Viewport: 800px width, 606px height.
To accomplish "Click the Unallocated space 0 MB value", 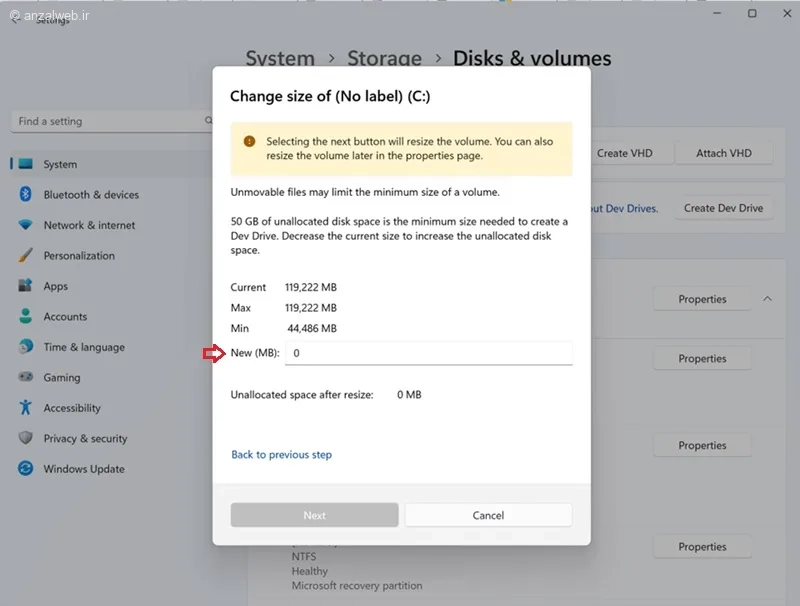I will (x=409, y=395).
